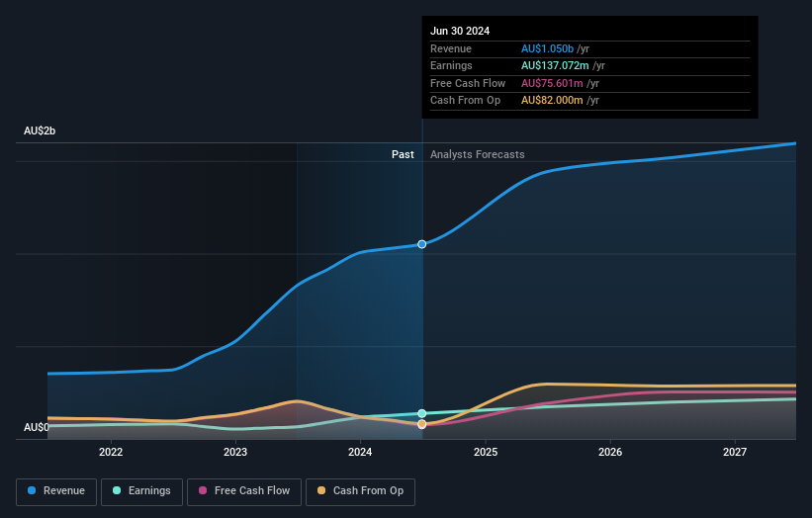
Task: Click the AU$137.072m earnings value
Action: (x=555, y=65)
